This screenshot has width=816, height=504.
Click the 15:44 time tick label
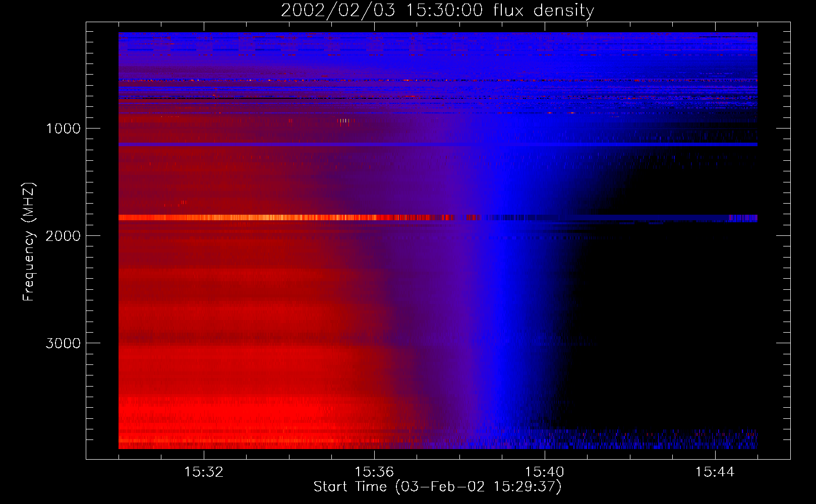[x=715, y=472]
